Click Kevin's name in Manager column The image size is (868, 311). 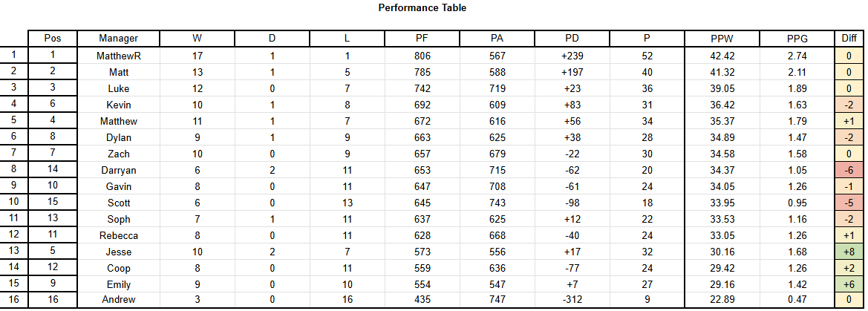click(119, 105)
